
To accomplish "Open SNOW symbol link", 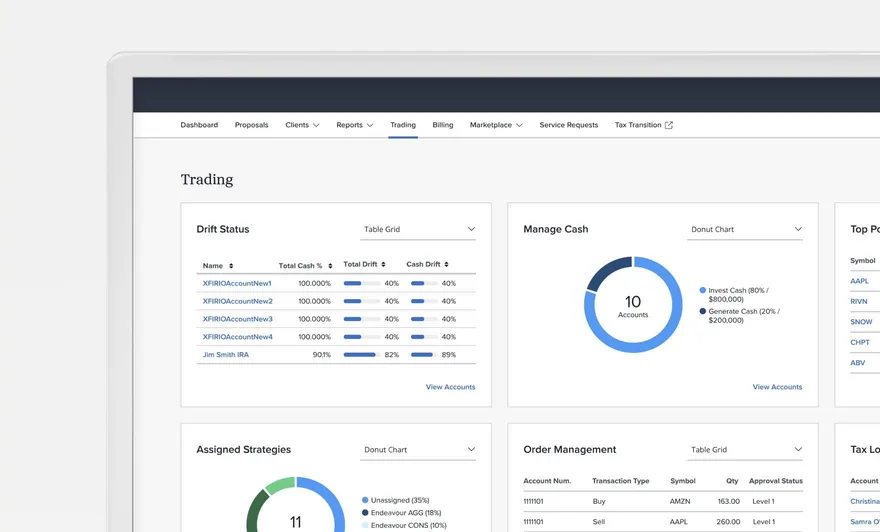I will 861,322.
